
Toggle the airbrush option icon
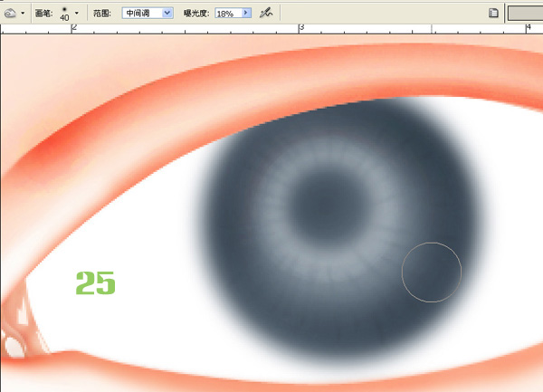(x=266, y=14)
